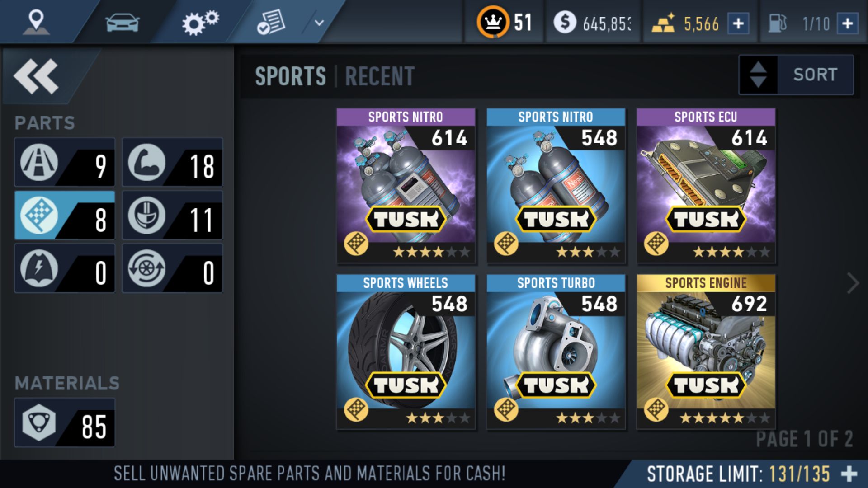The width and height of the screenshot is (868, 488).
Task: Refill fuel with the plus button
Action: 848,23
